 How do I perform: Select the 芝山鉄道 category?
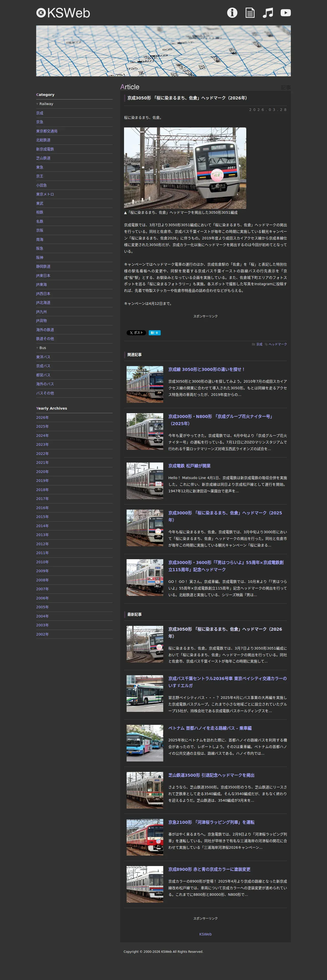coord(43,158)
